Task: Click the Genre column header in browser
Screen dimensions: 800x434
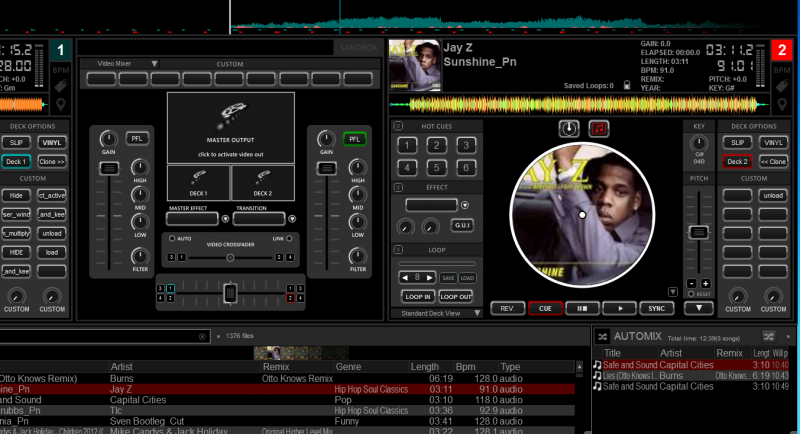Action: coord(348,367)
